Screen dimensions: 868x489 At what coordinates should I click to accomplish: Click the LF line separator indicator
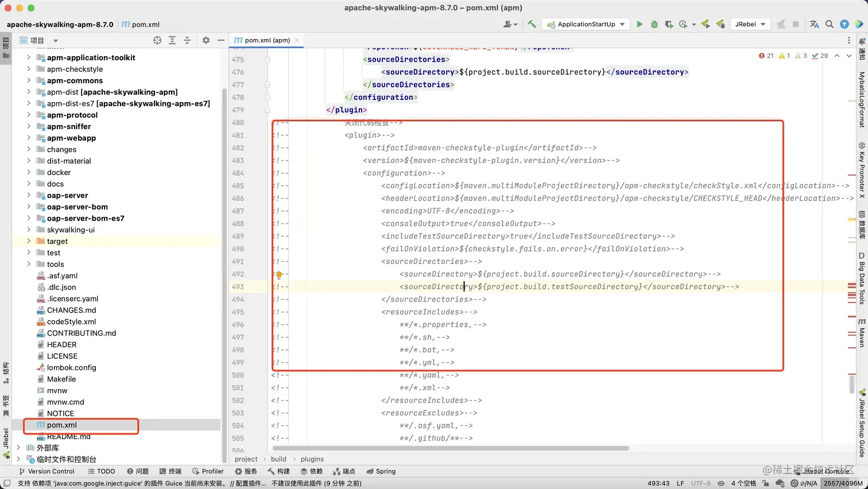click(x=680, y=483)
